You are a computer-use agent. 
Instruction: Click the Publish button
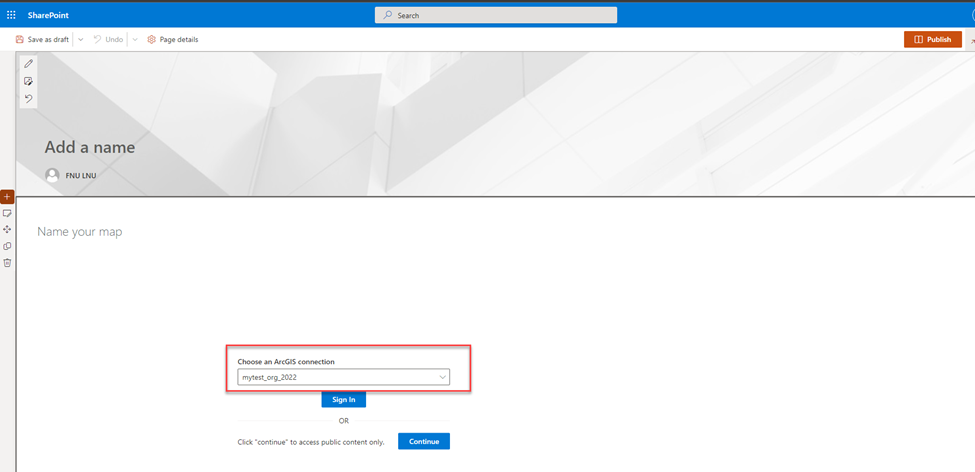click(x=933, y=39)
